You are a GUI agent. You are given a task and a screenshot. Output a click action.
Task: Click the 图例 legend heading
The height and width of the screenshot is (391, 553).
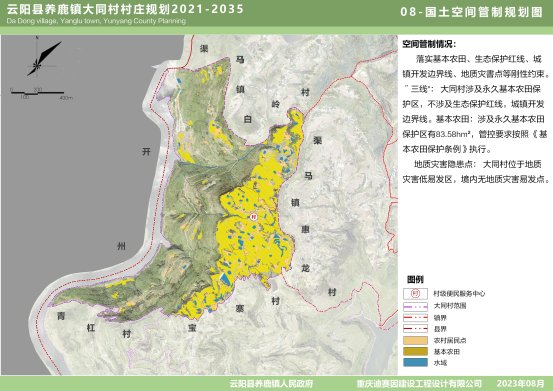coord(415,280)
